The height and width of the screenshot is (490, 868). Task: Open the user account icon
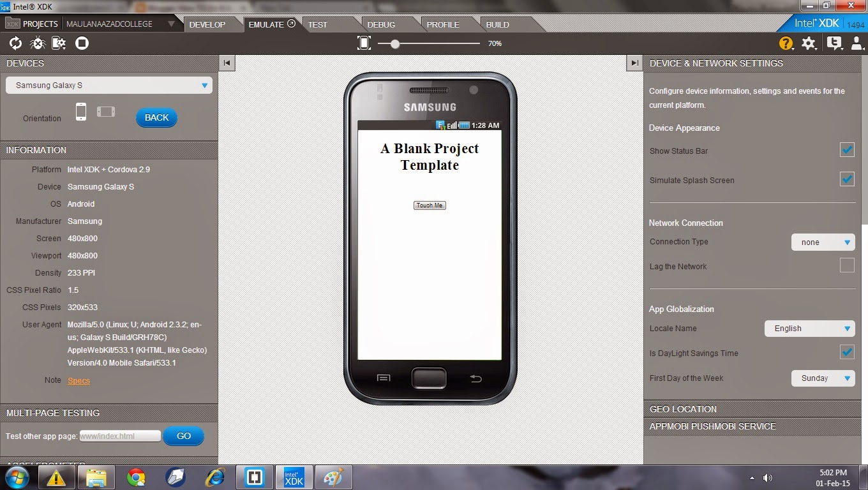857,43
